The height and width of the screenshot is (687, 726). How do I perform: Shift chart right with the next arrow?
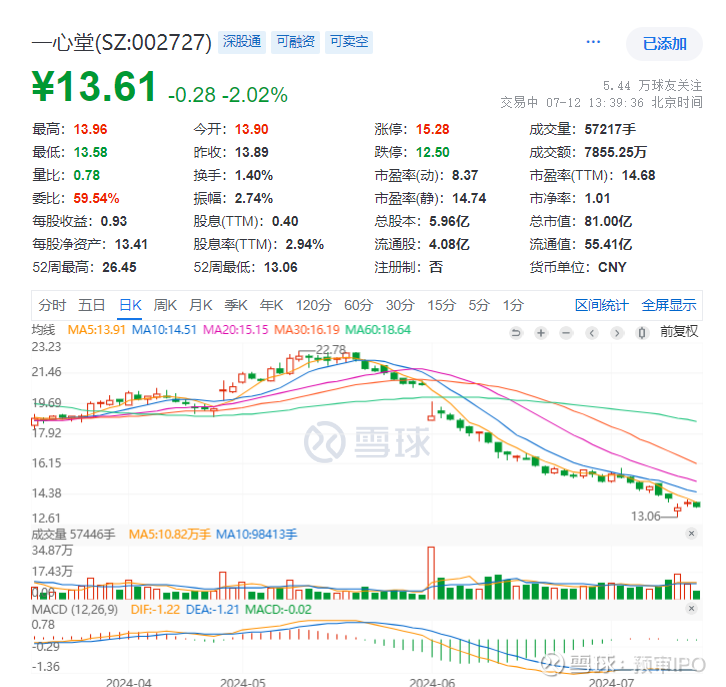pyautogui.click(x=617, y=333)
